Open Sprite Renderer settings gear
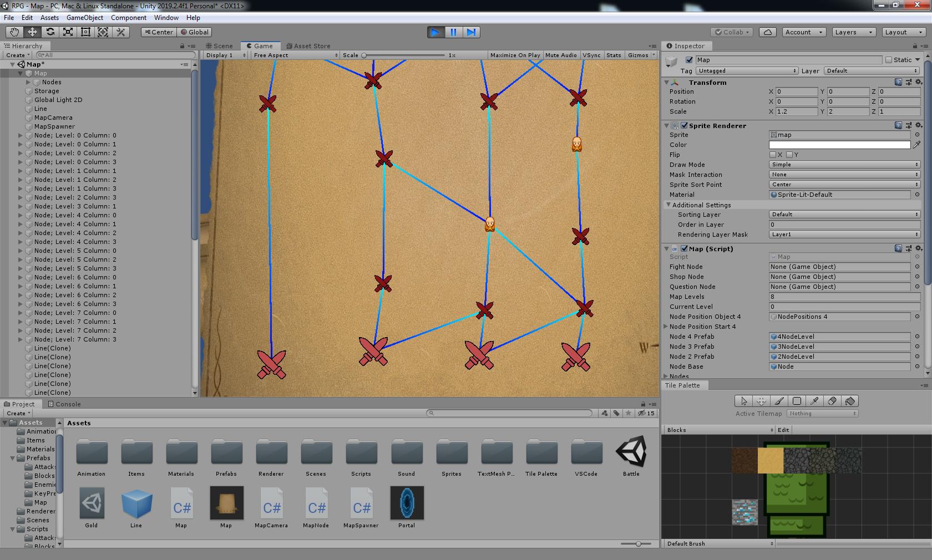The width and height of the screenshot is (932, 560). (x=919, y=125)
